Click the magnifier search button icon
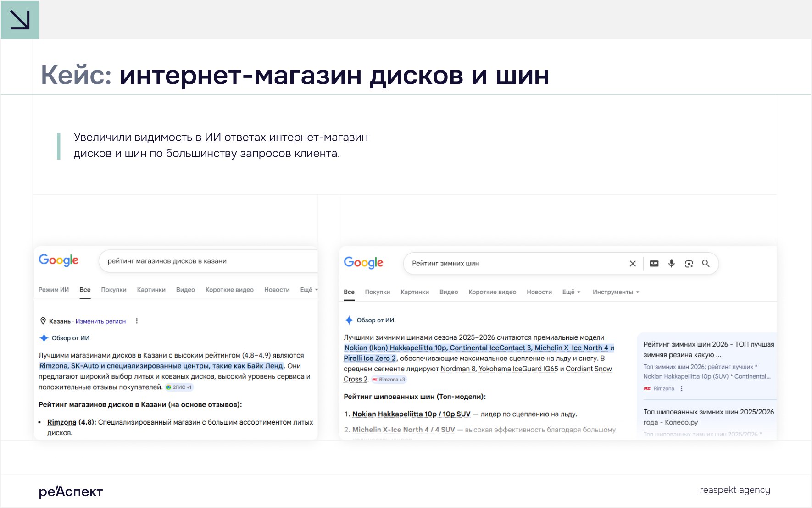Image resolution: width=812 pixels, height=508 pixels. point(706,264)
